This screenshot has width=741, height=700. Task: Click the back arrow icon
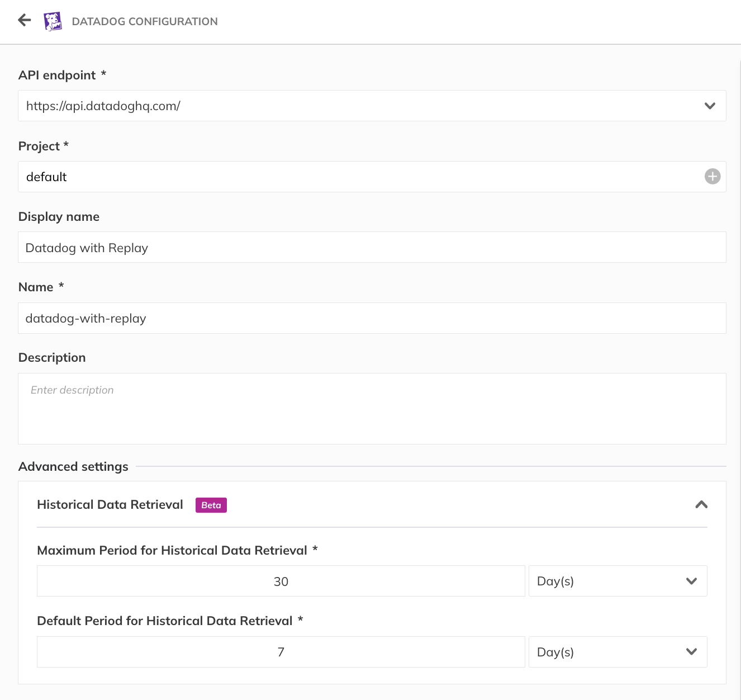coord(24,21)
